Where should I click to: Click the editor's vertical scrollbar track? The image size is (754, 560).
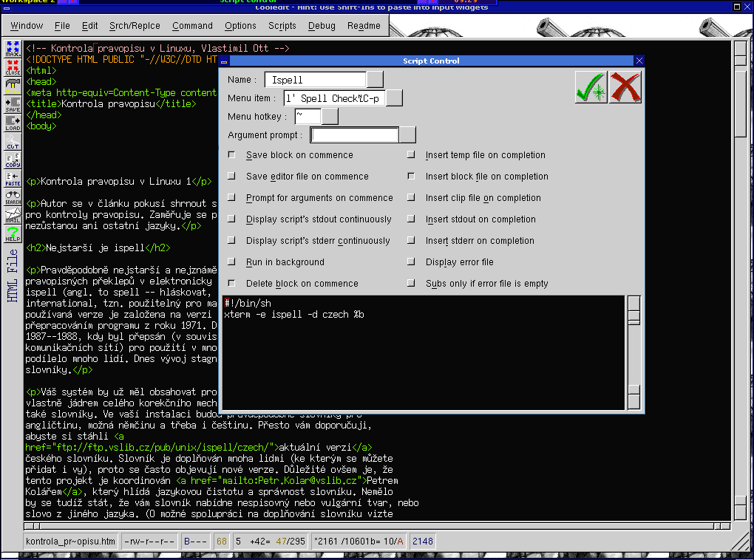pyautogui.click(x=740, y=280)
